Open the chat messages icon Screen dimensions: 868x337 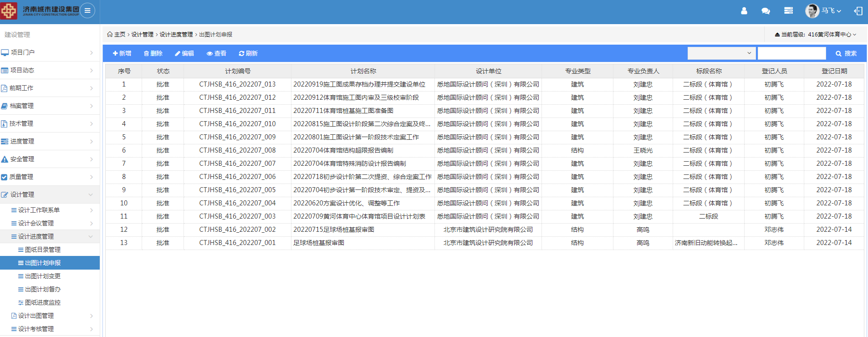click(x=766, y=11)
